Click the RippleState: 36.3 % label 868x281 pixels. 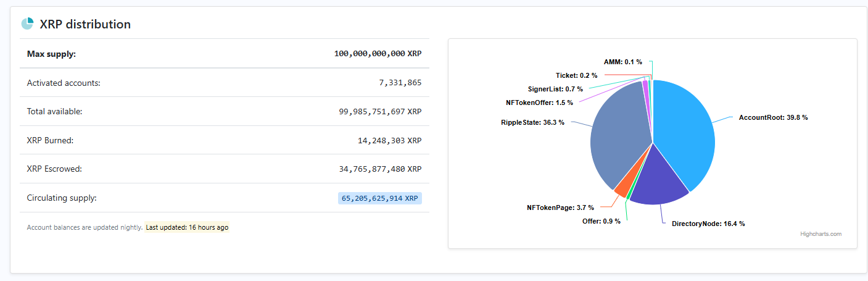pyautogui.click(x=532, y=122)
